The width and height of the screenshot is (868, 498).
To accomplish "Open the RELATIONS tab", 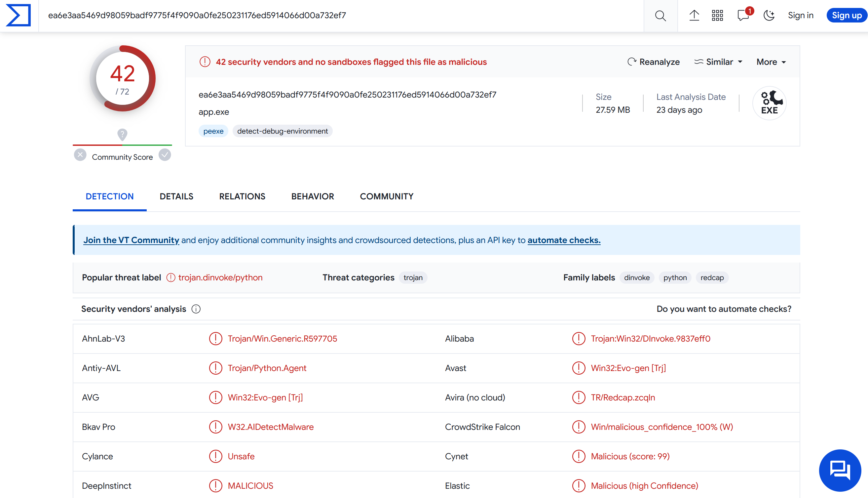I will pyautogui.click(x=242, y=196).
